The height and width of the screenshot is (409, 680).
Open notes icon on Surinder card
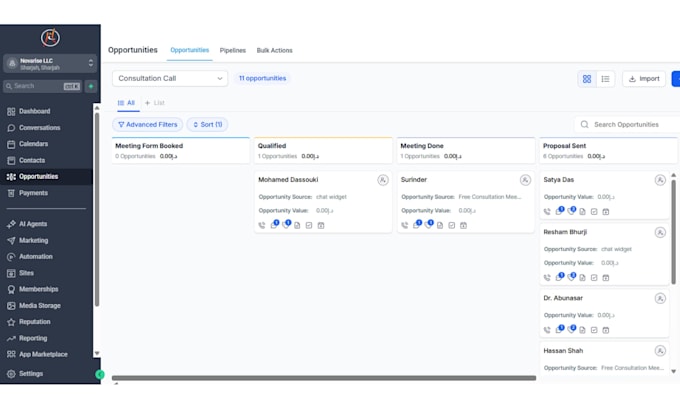(440, 226)
